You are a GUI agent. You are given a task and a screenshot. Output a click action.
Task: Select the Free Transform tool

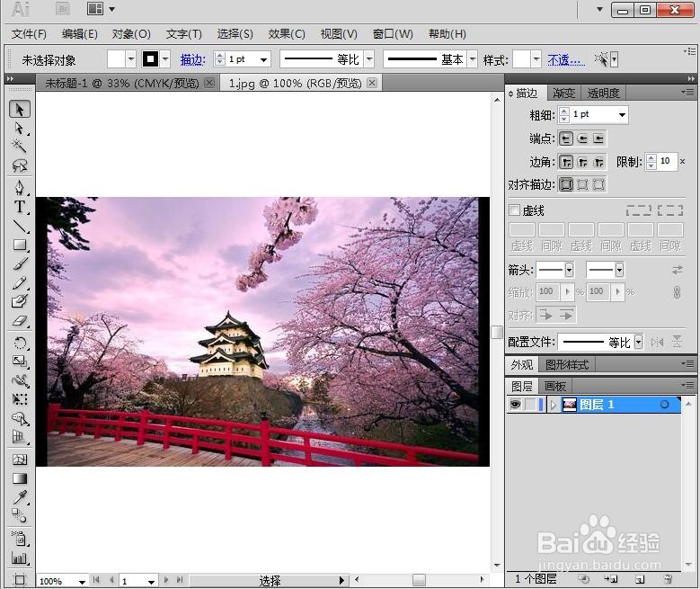(x=20, y=399)
